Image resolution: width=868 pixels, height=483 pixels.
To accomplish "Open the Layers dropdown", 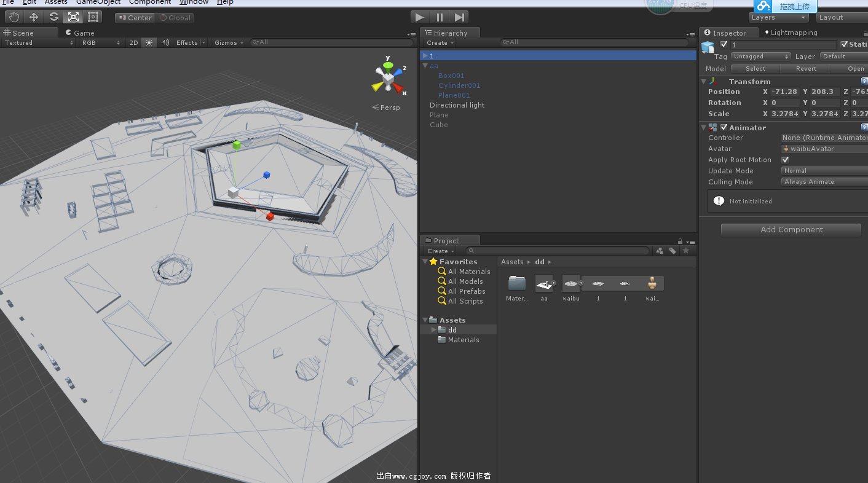I will 779,17.
